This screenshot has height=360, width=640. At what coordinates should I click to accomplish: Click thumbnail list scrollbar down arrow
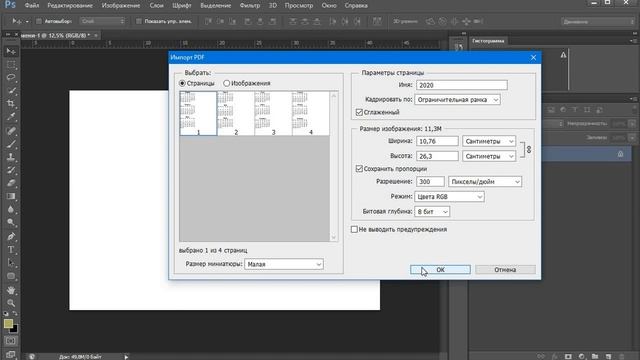pos(334,238)
